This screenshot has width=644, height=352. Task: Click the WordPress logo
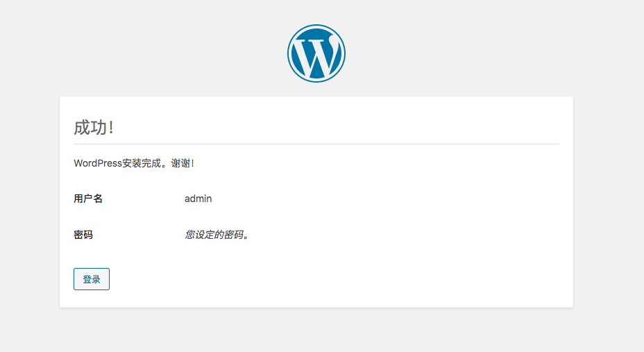coord(316,53)
